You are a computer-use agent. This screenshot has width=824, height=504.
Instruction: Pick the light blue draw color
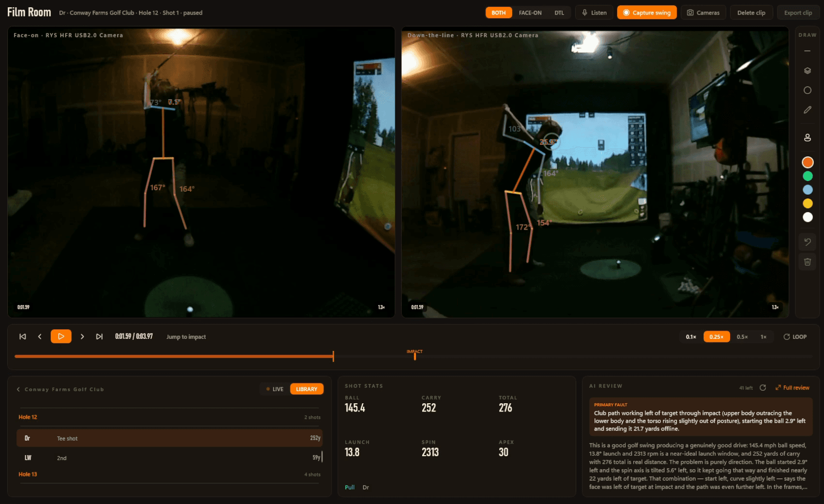pyautogui.click(x=808, y=190)
